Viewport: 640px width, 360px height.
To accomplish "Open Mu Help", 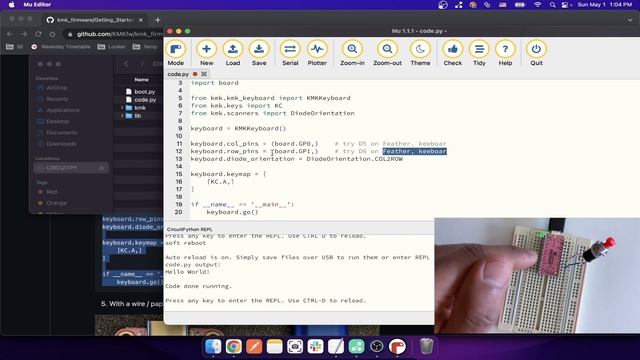I will pos(505,53).
